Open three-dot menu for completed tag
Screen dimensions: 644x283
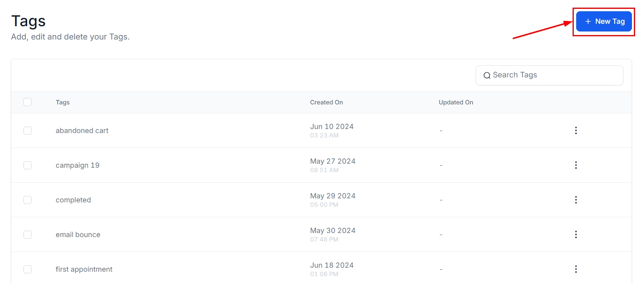(x=575, y=200)
